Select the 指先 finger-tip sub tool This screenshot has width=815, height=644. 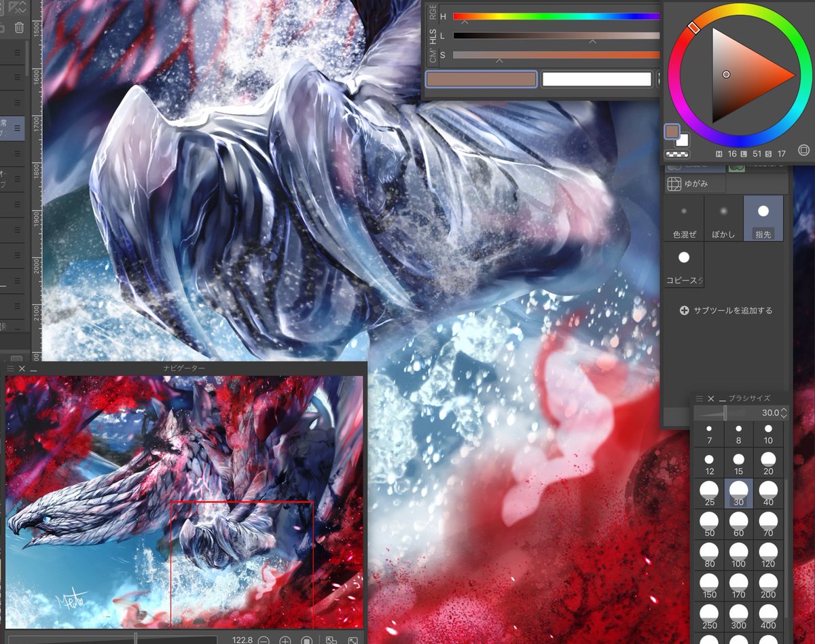click(x=763, y=219)
